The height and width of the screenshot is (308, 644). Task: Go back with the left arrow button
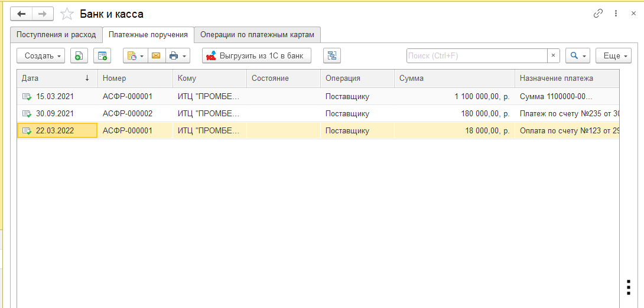pos(21,14)
